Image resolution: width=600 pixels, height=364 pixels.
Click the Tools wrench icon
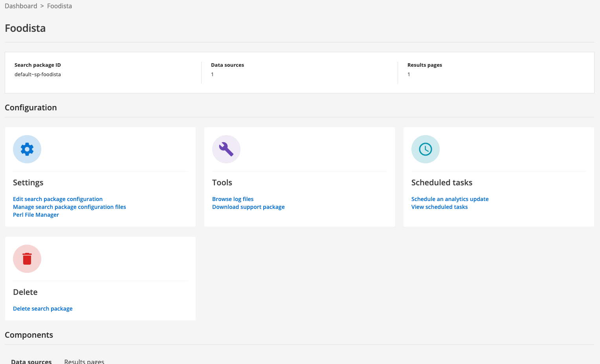click(226, 149)
